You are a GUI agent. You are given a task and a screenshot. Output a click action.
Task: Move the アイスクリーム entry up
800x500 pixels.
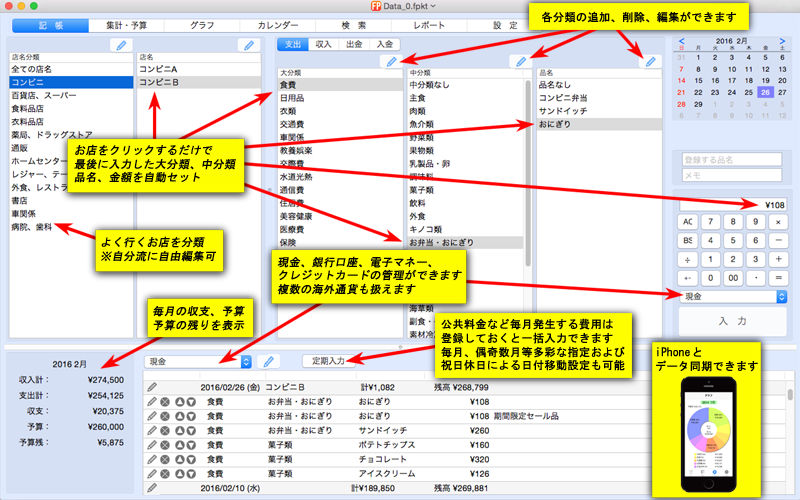click(180, 473)
